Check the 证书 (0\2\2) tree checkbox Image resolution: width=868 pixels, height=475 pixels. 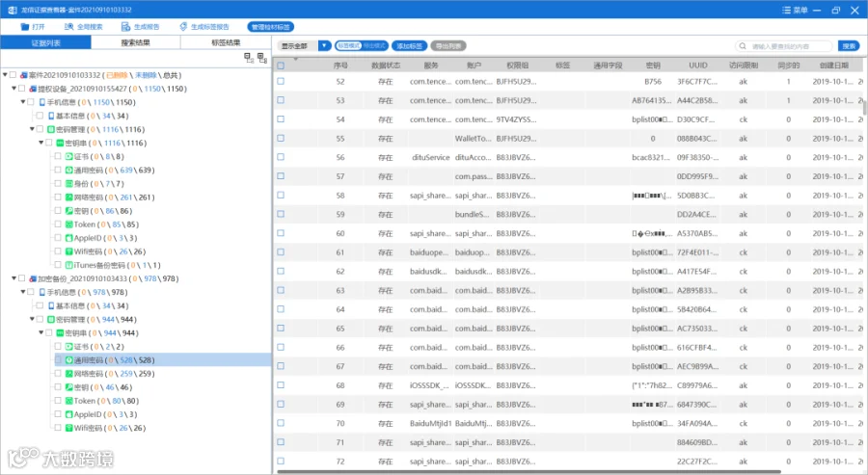(58, 347)
